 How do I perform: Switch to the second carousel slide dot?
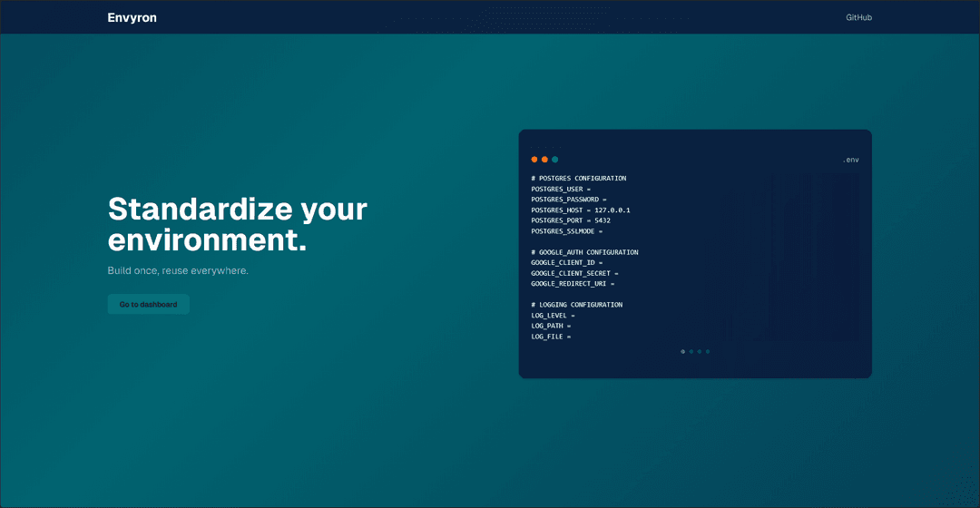coord(691,351)
